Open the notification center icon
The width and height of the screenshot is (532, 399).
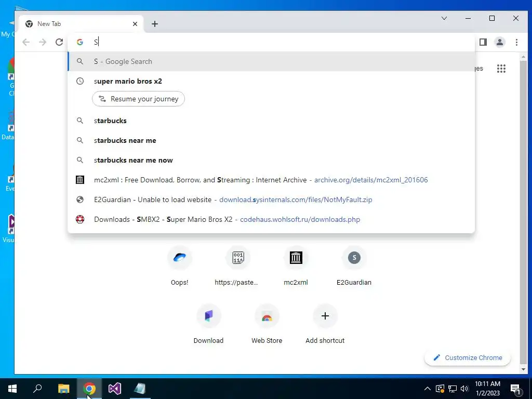coord(516,389)
